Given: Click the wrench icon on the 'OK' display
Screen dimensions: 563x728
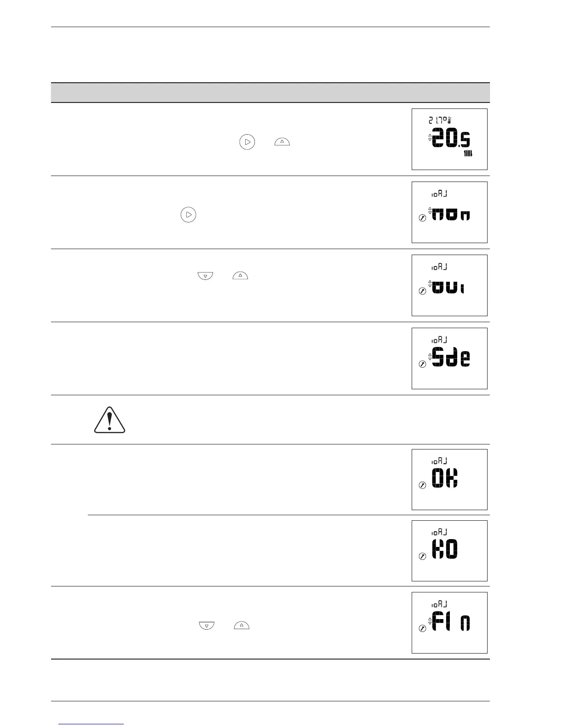Looking at the screenshot, I should 423,485.
